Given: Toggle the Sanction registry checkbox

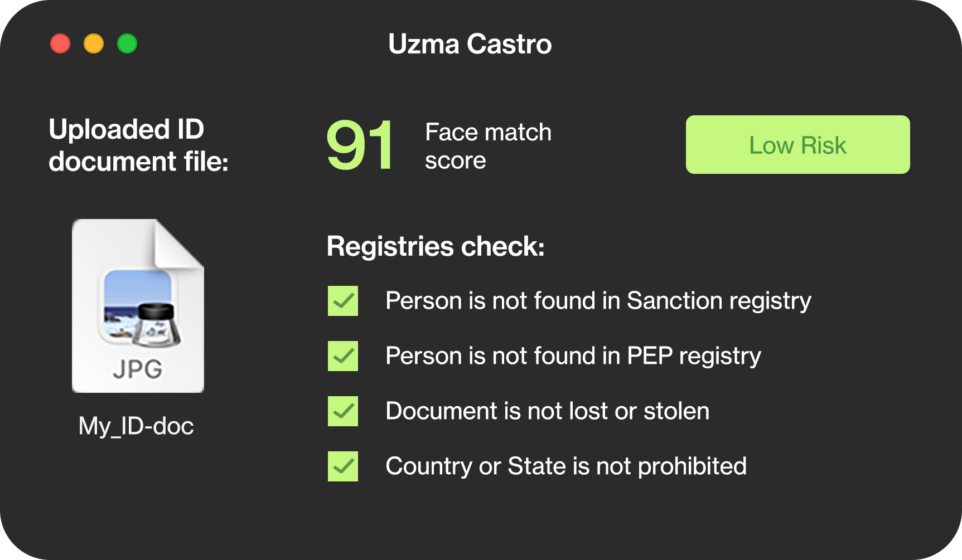Looking at the screenshot, I should tap(343, 301).
